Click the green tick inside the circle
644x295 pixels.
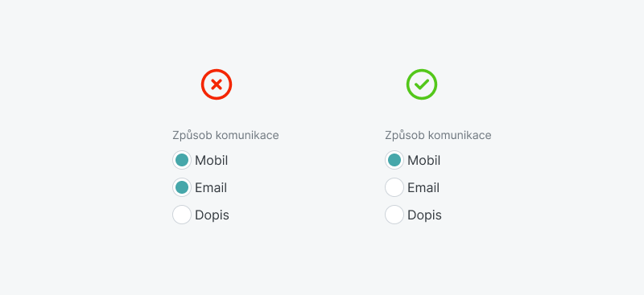point(422,84)
